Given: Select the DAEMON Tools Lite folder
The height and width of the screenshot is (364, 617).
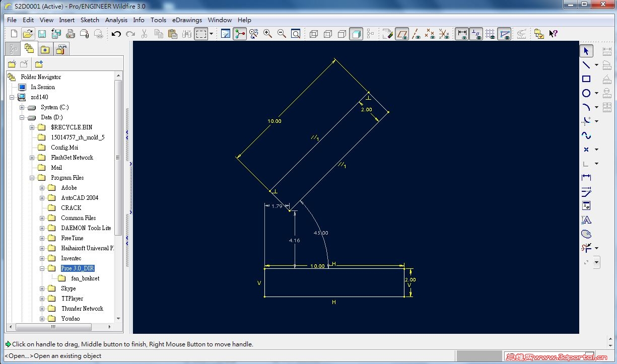Looking at the screenshot, I should tap(86, 228).
